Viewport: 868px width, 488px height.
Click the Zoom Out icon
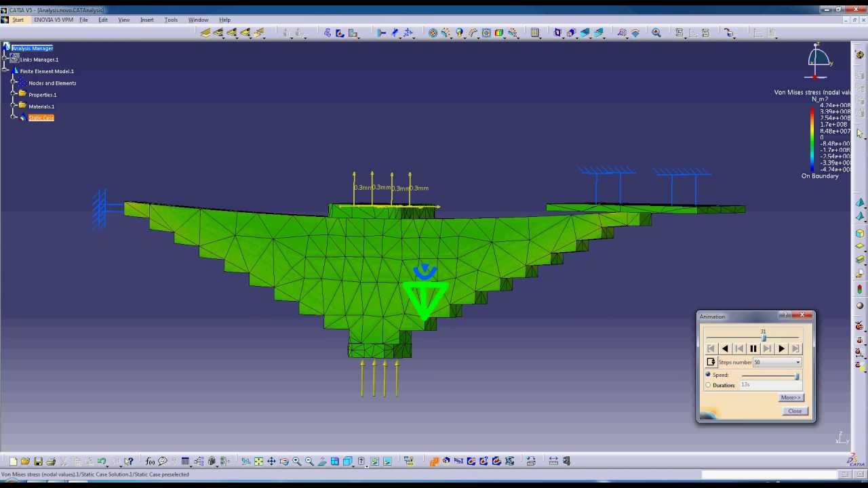point(310,462)
